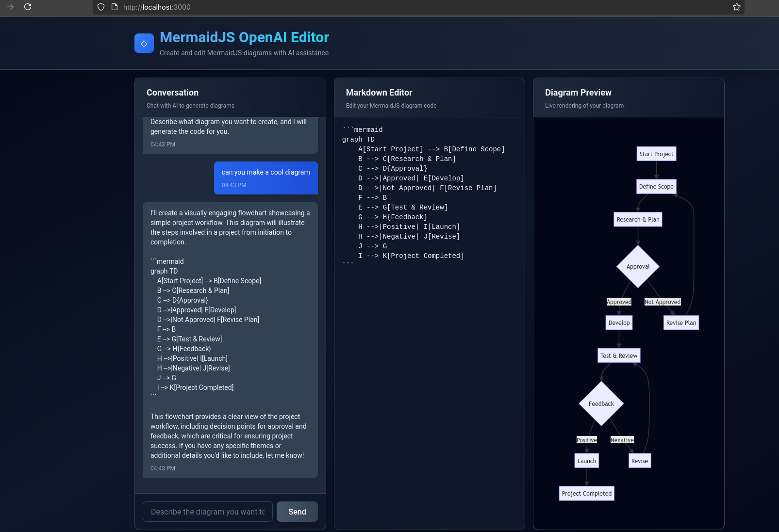Screen dimensions: 779x532
Task: Click the diagram description input field
Action: click(x=207, y=512)
